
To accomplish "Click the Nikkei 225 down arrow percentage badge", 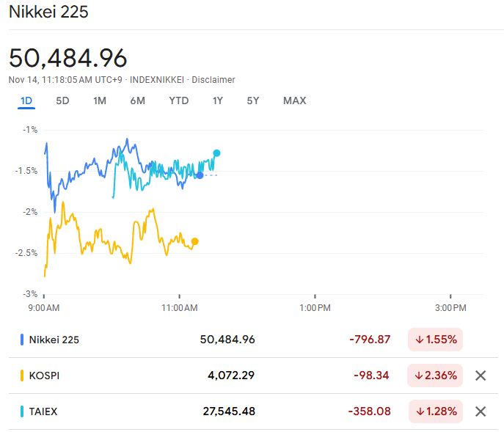I will (x=436, y=340).
